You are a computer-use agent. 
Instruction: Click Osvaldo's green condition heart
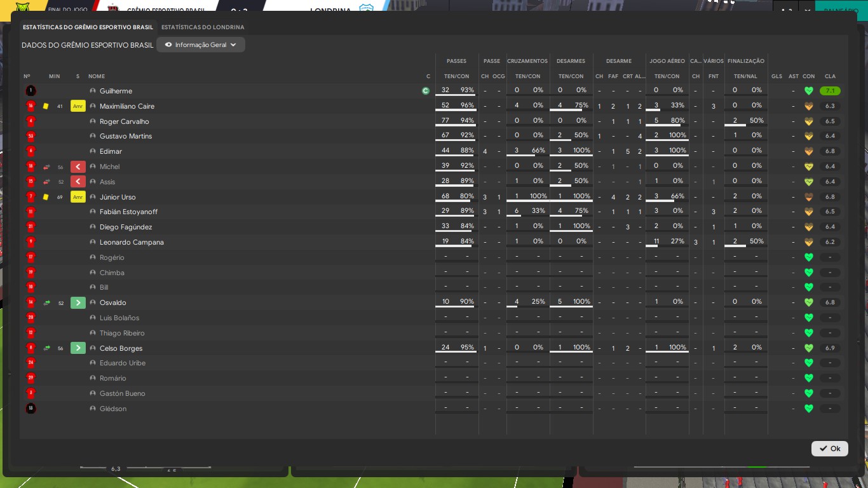tap(809, 302)
